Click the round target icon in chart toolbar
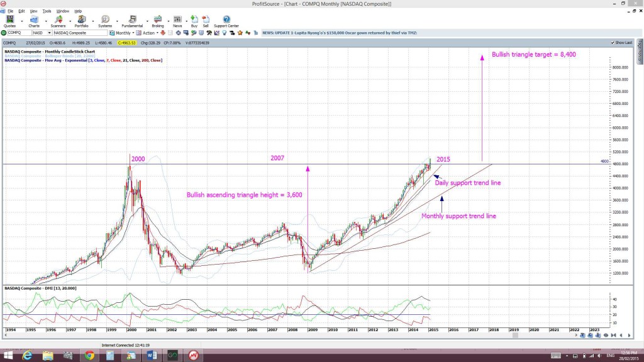This screenshot has width=644, height=362. pos(178,33)
